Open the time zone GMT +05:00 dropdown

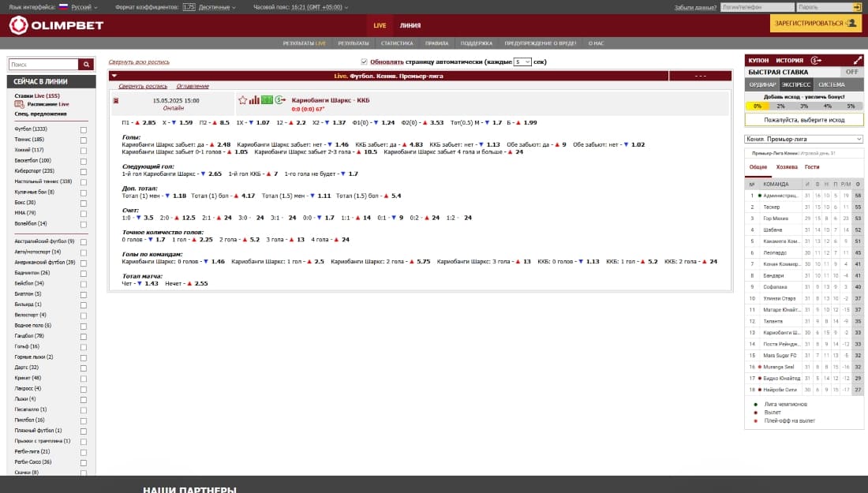click(x=320, y=7)
